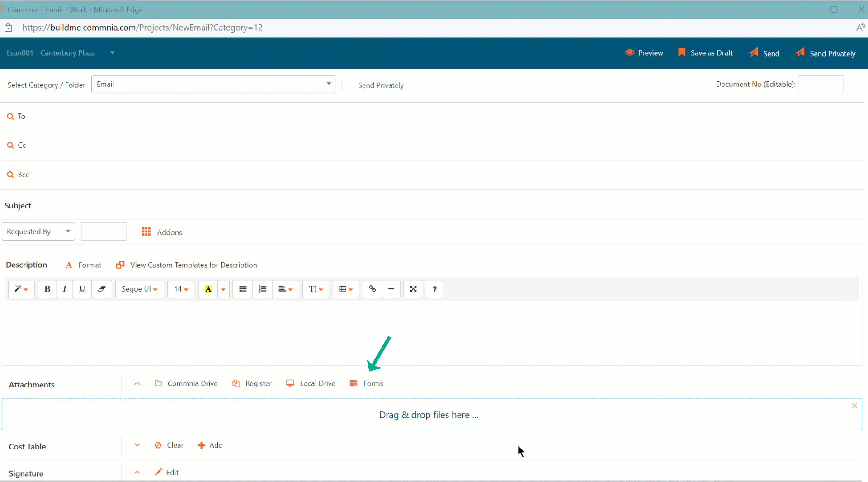The image size is (868, 482).
Task: Insert an unordered bullet list
Action: (243, 289)
